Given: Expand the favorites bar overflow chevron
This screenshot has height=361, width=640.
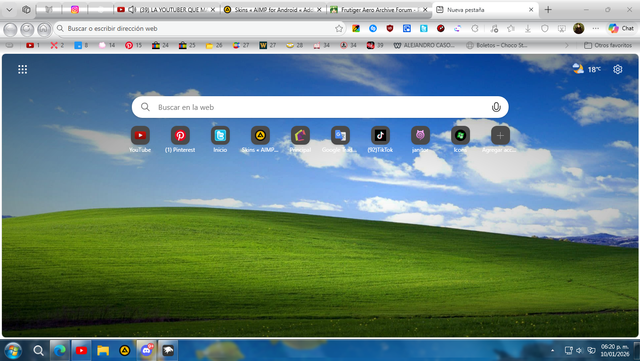Looking at the screenshot, I should 567,45.
